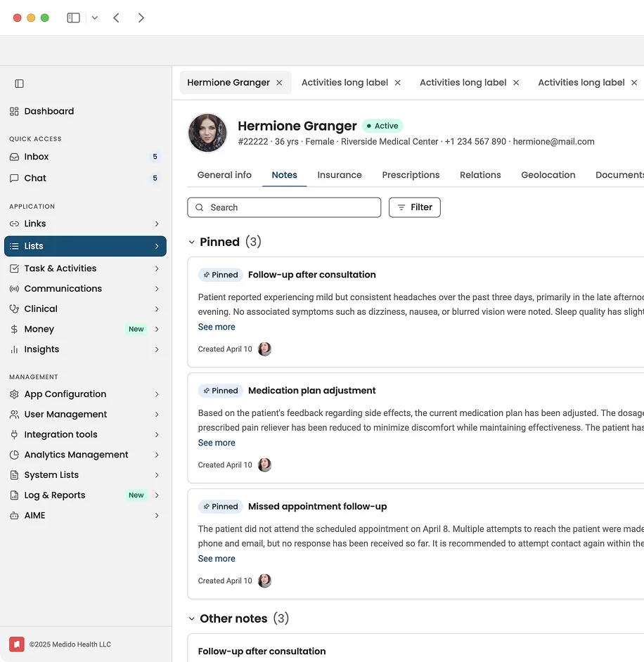Image resolution: width=644 pixels, height=662 pixels.
Task: Click the Clinical stethoscope icon
Action: click(x=14, y=309)
